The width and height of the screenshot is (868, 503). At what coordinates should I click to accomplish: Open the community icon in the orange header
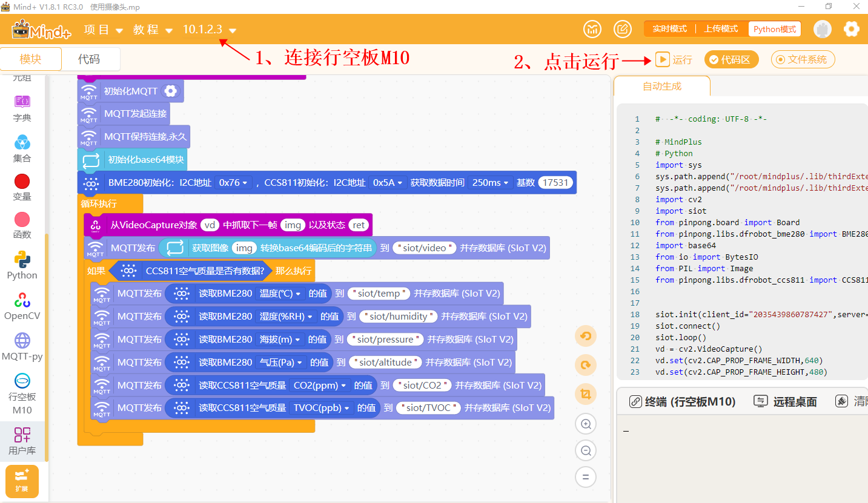592,29
